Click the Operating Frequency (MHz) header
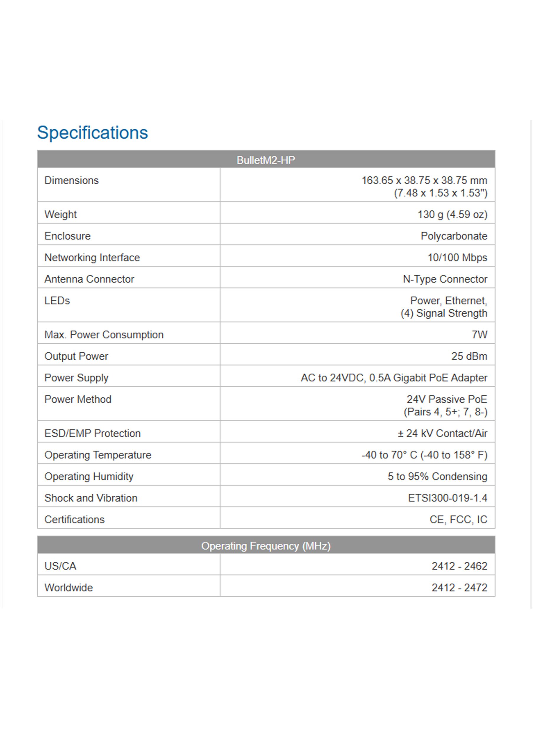This screenshot has width=534, height=756. (266, 546)
